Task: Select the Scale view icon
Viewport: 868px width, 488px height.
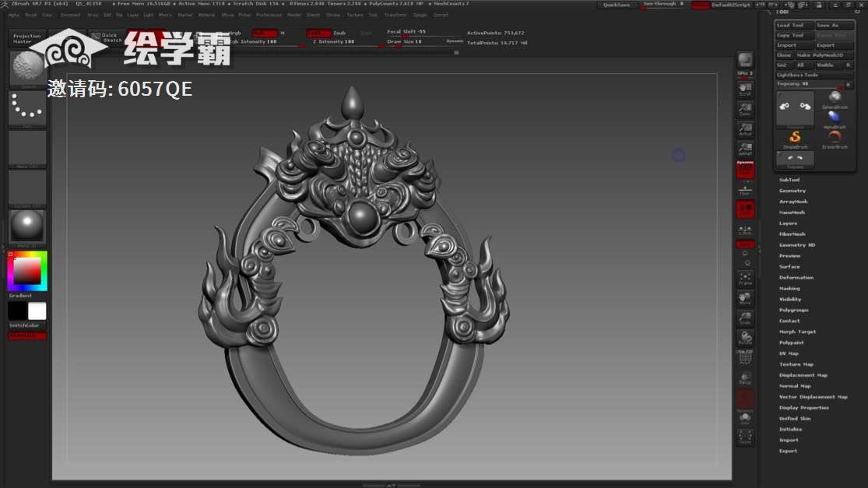Action: coord(745,318)
